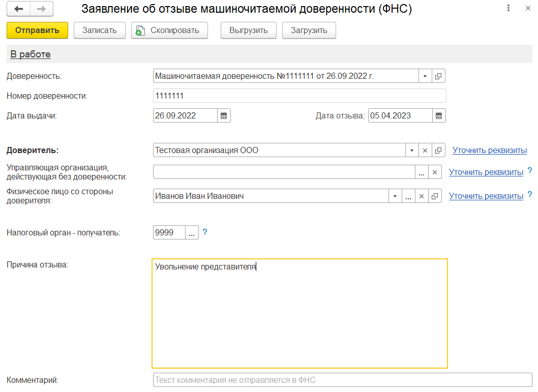Click the Скопировать button
The image size is (538, 392).
[x=169, y=30]
